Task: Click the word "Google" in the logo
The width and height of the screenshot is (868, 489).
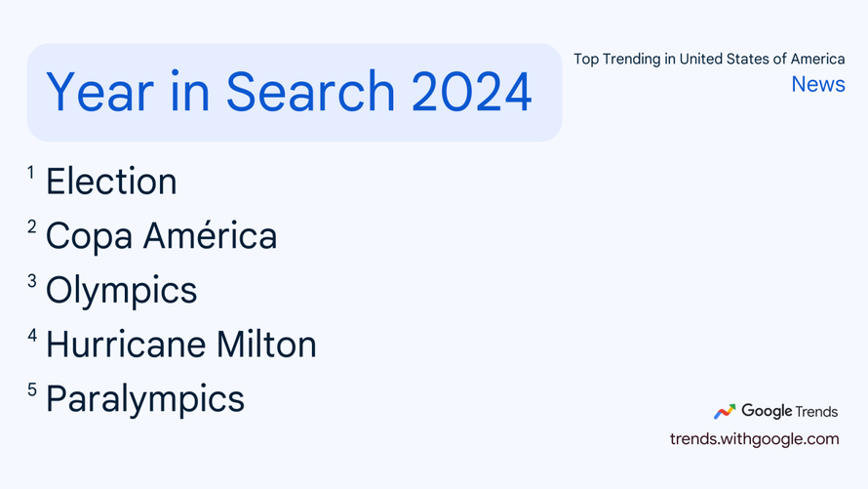Action: click(x=767, y=411)
